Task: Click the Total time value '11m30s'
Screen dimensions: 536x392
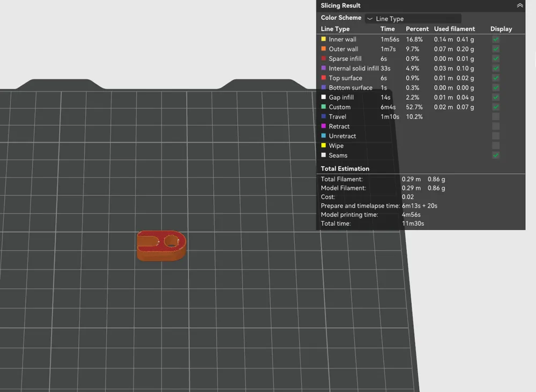Action: pyautogui.click(x=413, y=224)
